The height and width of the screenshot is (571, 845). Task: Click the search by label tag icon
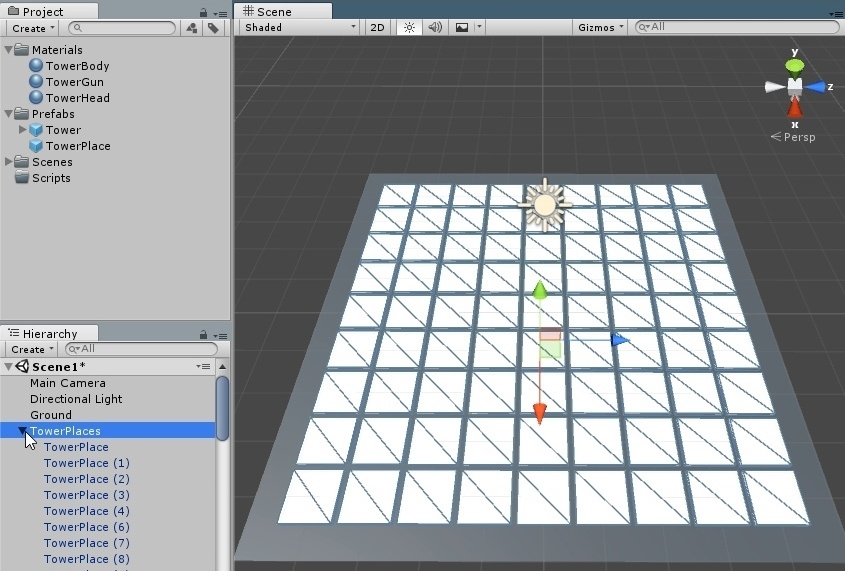(213, 28)
